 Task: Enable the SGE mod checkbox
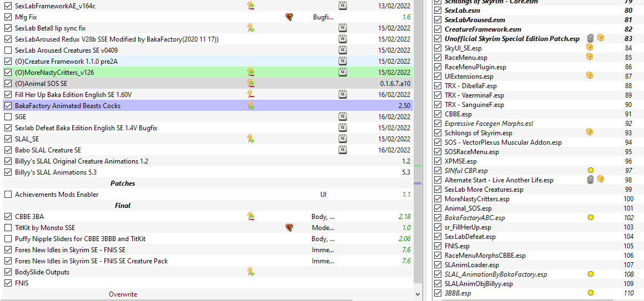(x=8, y=117)
